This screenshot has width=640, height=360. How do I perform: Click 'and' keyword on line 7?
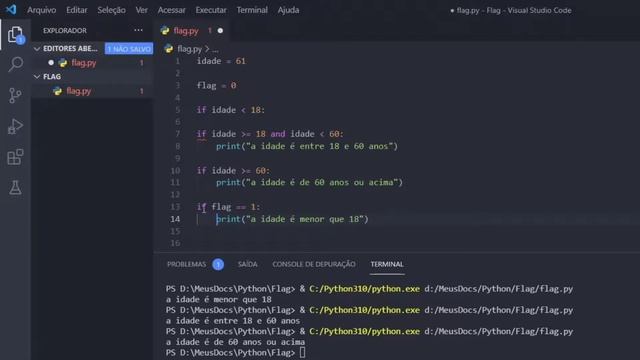point(278,134)
